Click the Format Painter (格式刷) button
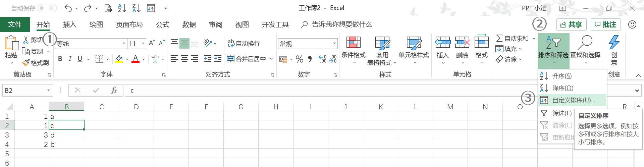 (x=36, y=63)
